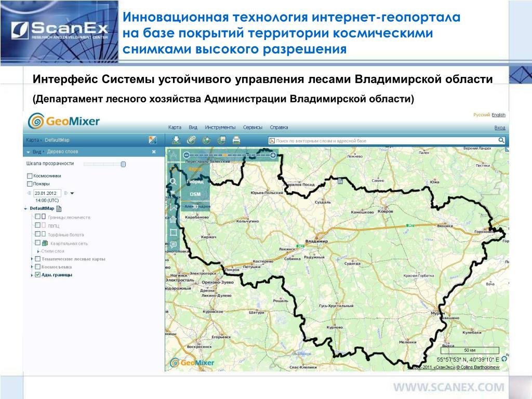This screenshot has height=399, width=532.
Task: Switch language to English
Action: click(x=498, y=115)
